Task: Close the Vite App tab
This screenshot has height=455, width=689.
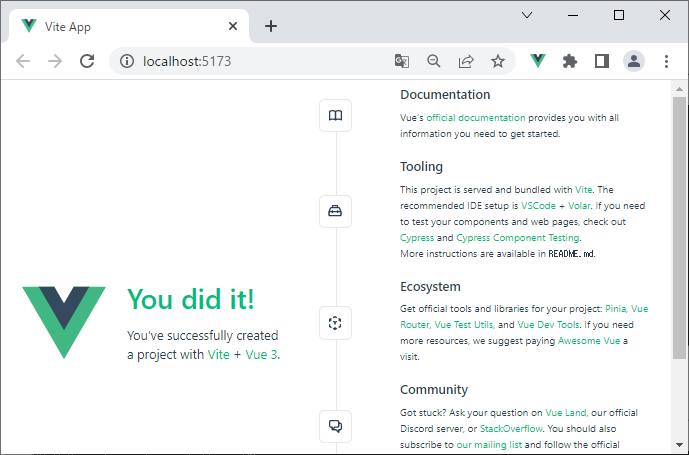Action: tap(233, 26)
